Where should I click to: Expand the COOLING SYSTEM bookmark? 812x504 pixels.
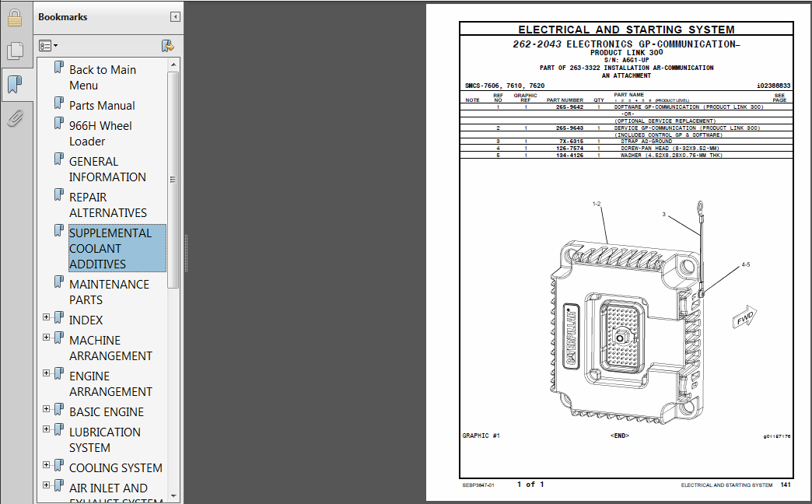[x=46, y=464]
